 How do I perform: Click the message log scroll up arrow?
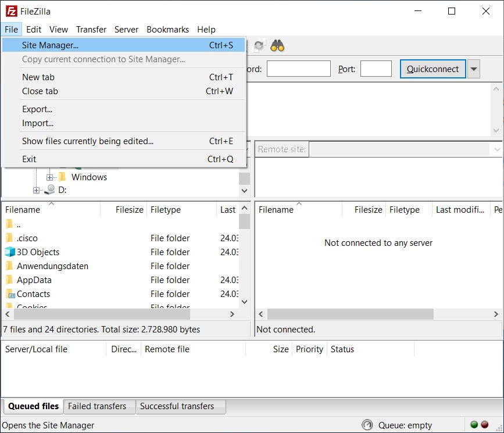pos(496,89)
